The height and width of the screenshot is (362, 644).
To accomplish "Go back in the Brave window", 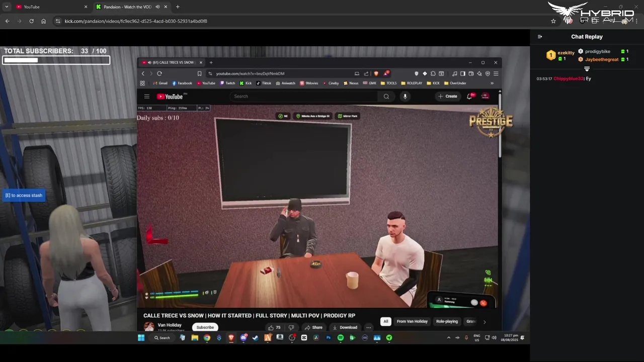I will [x=143, y=73].
